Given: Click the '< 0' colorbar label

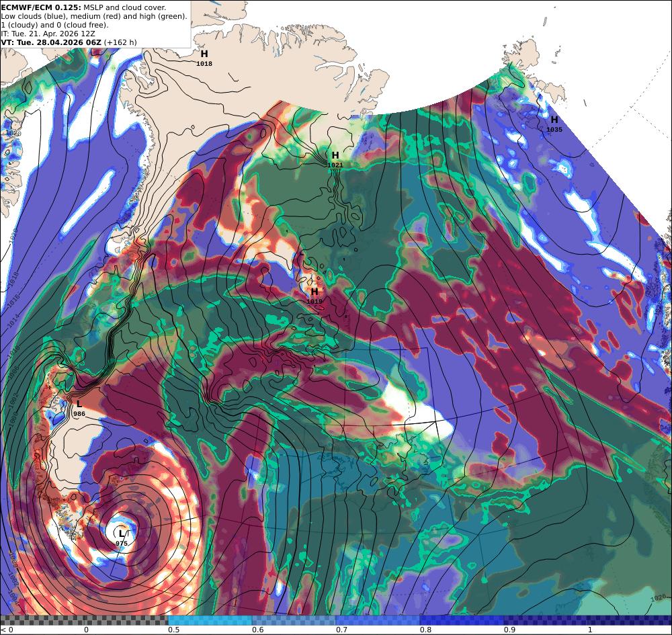Looking at the screenshot, I should click(x=7, y=630).
